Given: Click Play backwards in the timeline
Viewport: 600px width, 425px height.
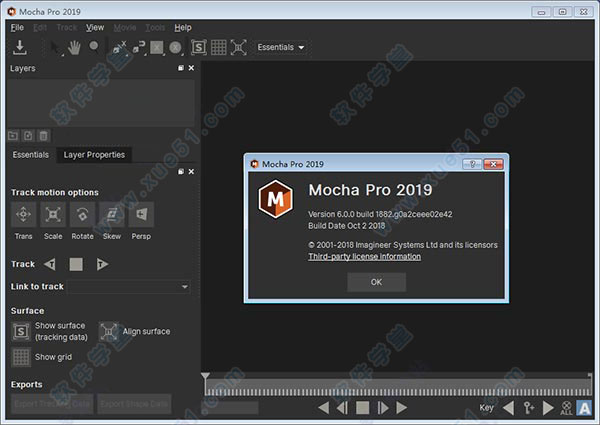Looking at the screenshot, I should click(324, 408).
